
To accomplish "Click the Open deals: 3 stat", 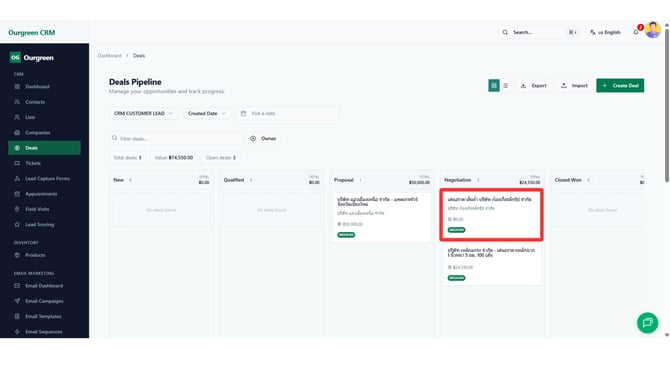I will coord(220,158).
